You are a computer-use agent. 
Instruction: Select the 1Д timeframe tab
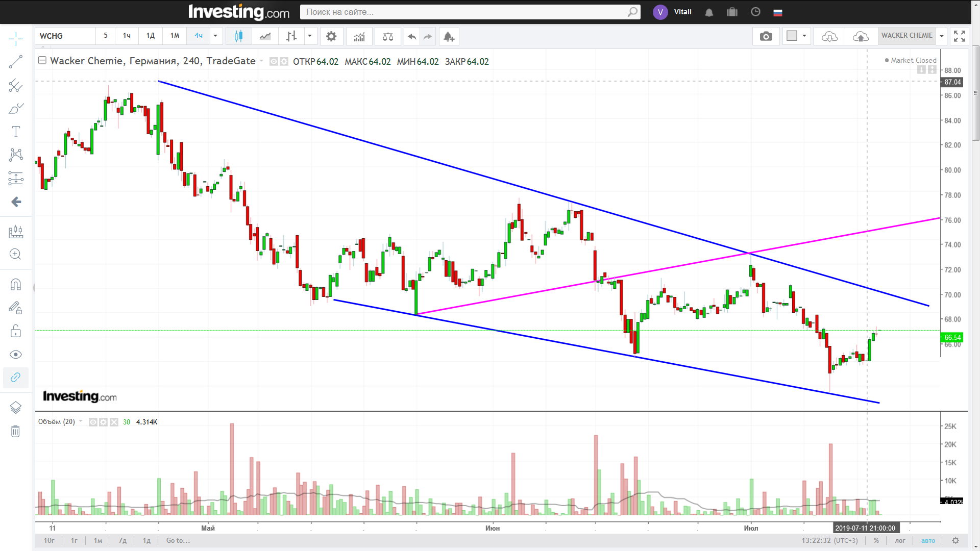pyautogui.click(x=151, y=36)
